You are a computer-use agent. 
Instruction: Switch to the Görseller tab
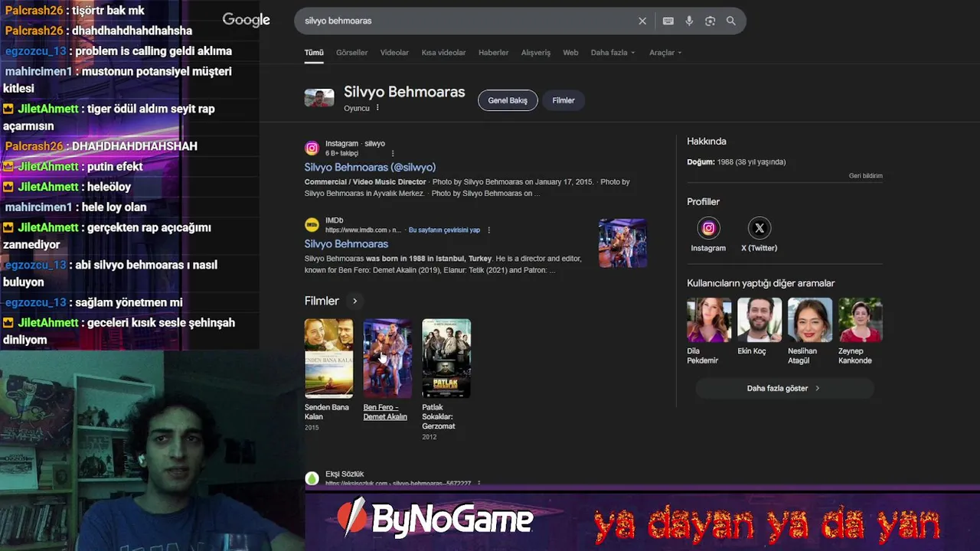(x=352, y=53)
